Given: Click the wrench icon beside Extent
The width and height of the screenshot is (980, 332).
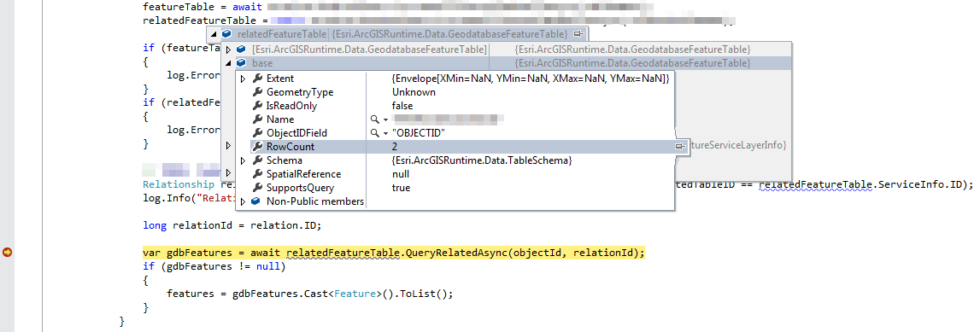Looking at the screenshot, I should click(257, 79).
